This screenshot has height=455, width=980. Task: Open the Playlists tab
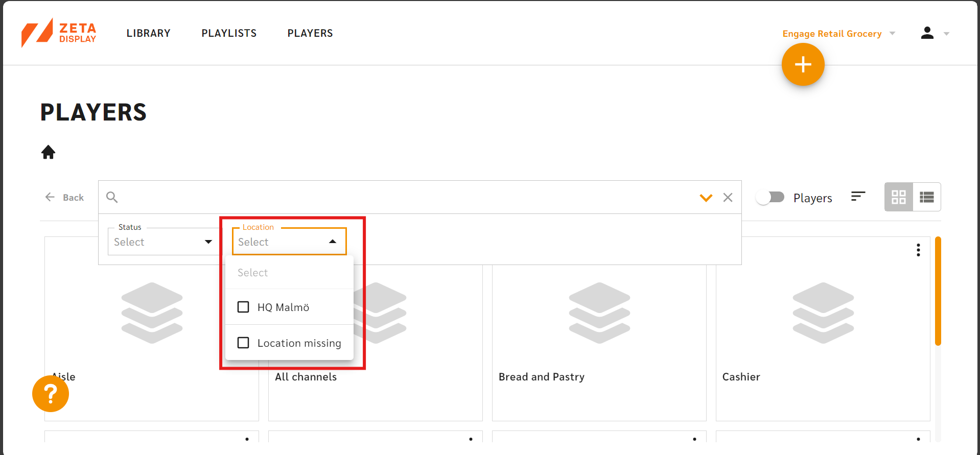(229, 33)
